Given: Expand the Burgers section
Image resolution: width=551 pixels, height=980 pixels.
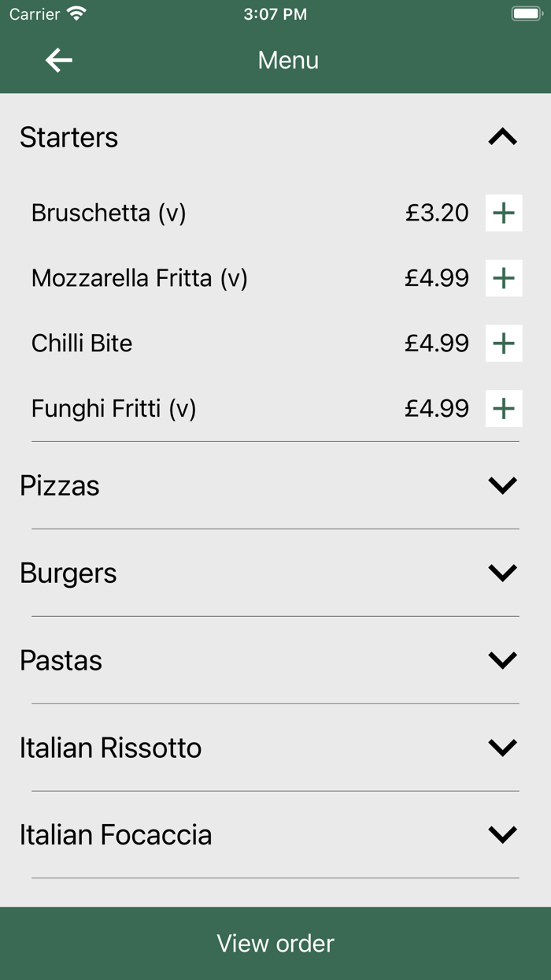Looking at the screenshot, I should coord(503,573).
